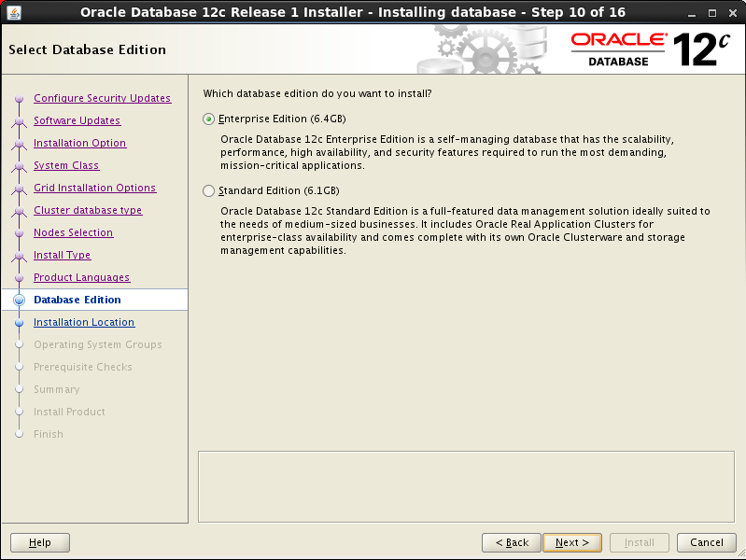Click the Configure Security Updates step marker
Viewport: 746px width, 560px height.
19,99
